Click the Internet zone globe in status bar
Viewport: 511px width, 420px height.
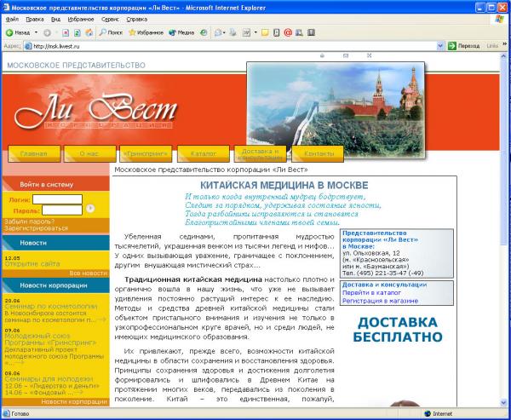click(428, 414)
